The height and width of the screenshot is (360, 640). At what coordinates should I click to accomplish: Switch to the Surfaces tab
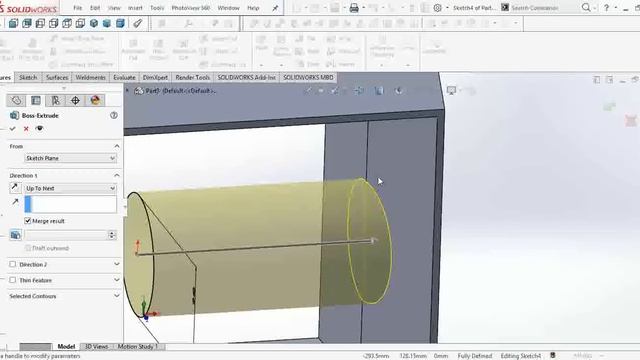[x=57, y=77]
